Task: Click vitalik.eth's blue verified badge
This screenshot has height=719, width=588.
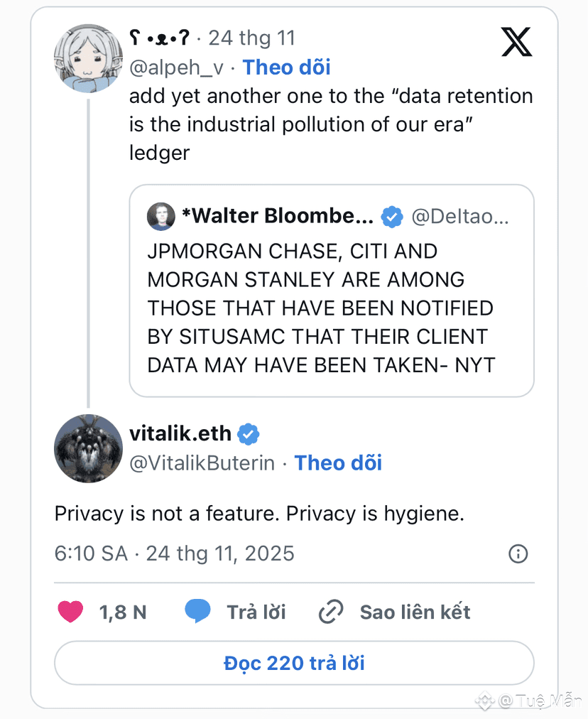Action: tap(249, 433)
